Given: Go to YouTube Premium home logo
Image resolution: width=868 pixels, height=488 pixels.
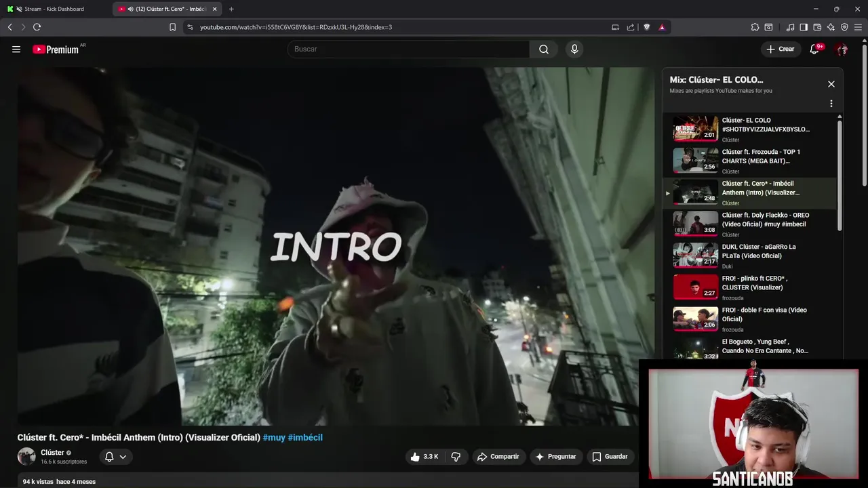Looking at the screenshot, I should [x=56, y=49].
